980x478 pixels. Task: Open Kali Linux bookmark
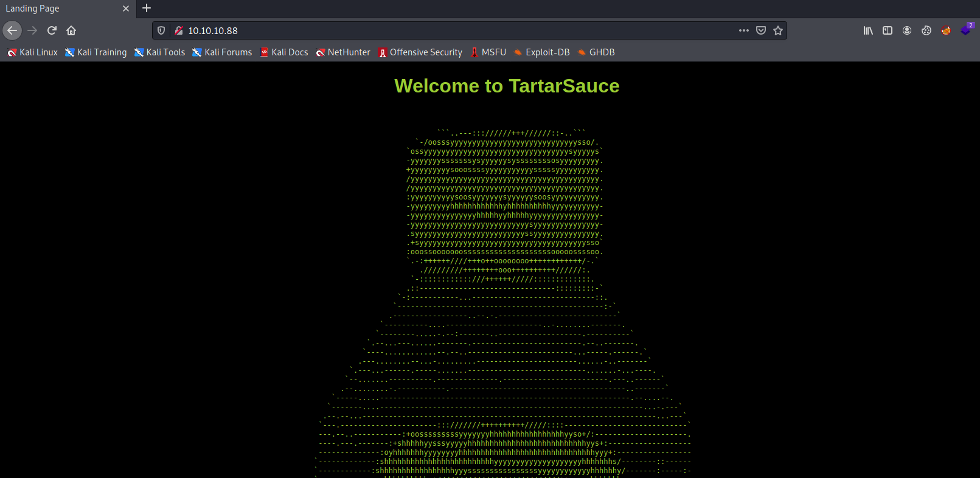32,52
